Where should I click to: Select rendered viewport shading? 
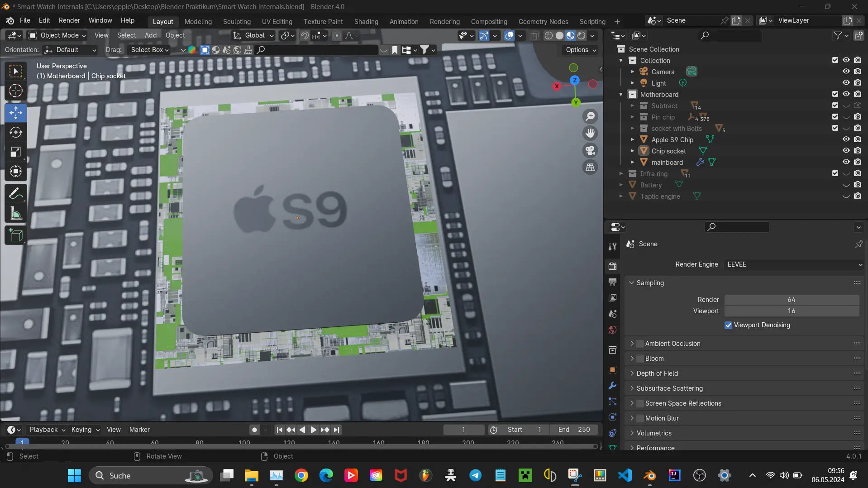582,35
